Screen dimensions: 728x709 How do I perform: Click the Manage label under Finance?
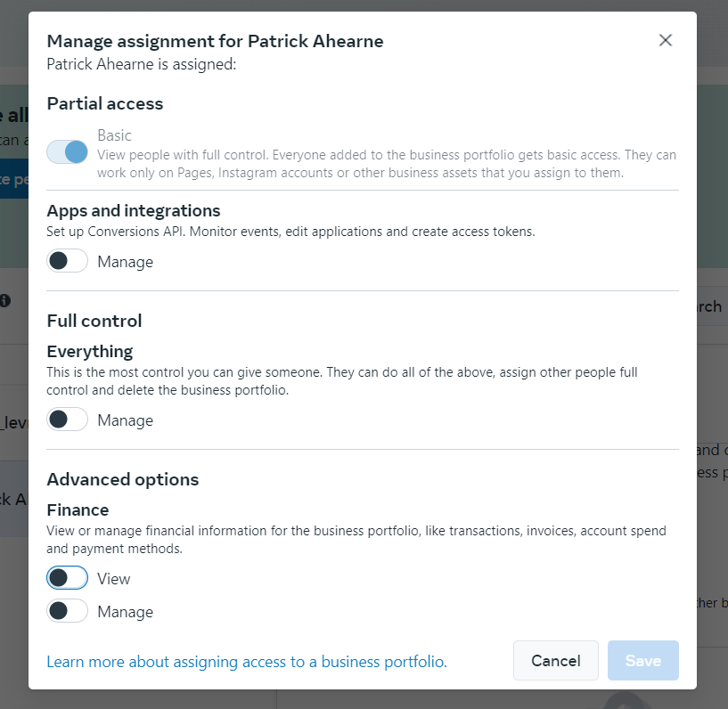126,612
